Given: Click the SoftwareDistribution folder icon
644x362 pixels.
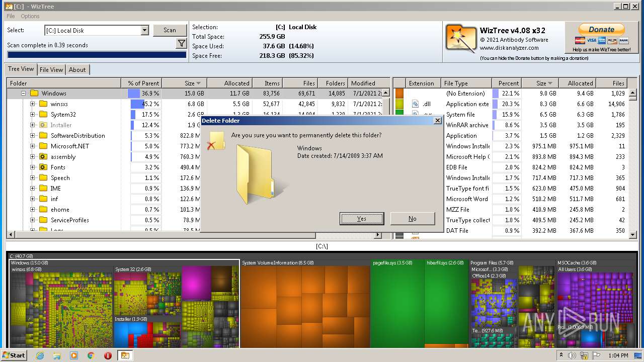Looking at the screenshot, I should coord(43,136).
